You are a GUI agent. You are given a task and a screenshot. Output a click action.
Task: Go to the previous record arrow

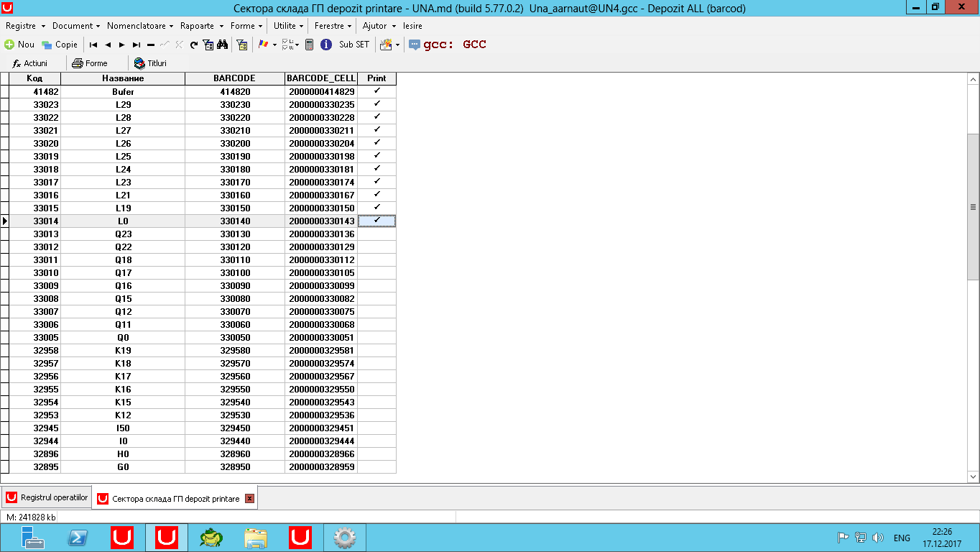(108, 45)
